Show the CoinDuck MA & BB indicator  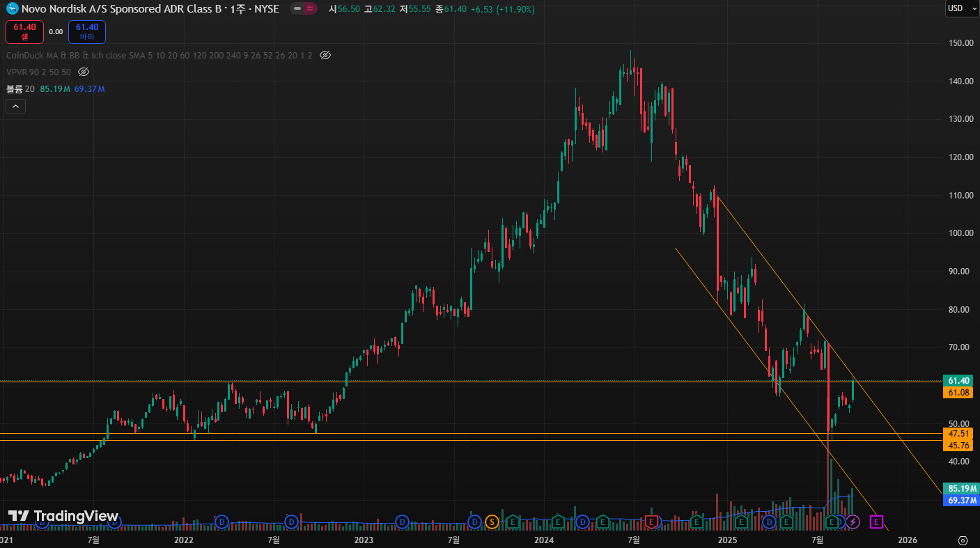[325, 55]
